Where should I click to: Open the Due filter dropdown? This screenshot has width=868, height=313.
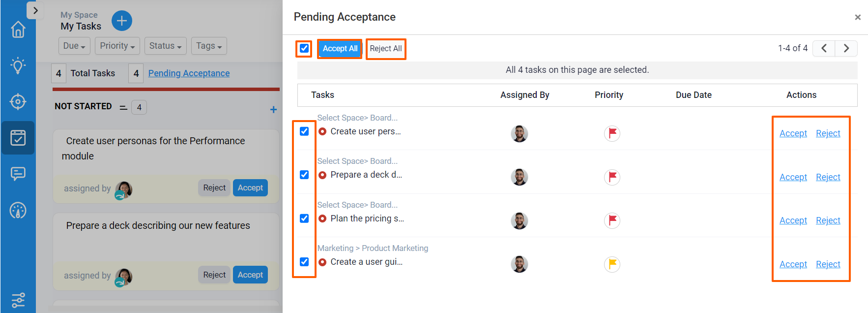[x=74, y=46]
